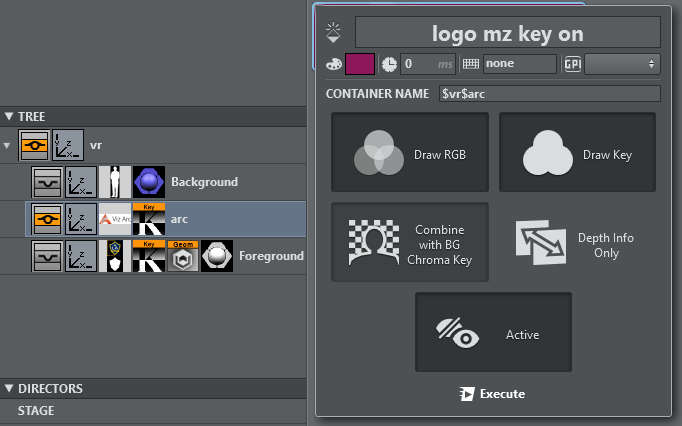Image resolution: width=682 pixels, height=426 pixels.
Task: Click the human silhouette image icon on Background
Action: (115, 181)
